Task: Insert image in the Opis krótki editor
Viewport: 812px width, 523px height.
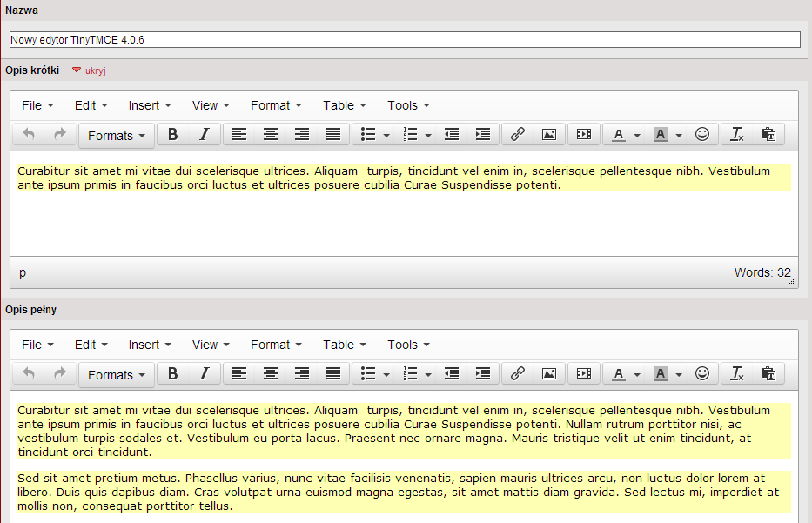Action: (x=549, y=135)
